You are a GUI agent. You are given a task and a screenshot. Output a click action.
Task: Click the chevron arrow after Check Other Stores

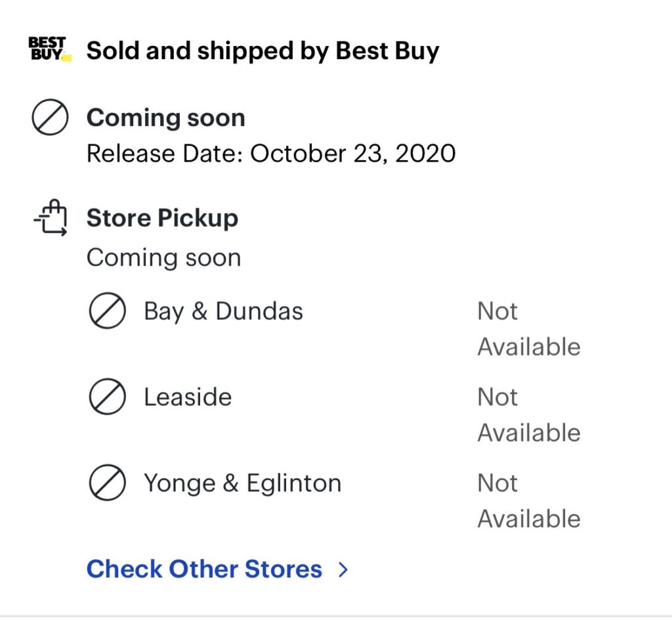[343, 569]
